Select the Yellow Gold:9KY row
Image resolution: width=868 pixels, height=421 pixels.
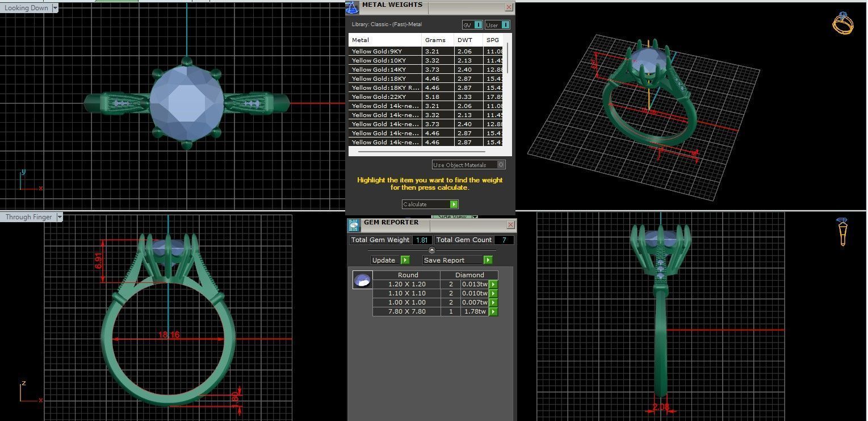pyautogui.click(x=427, y=51)
